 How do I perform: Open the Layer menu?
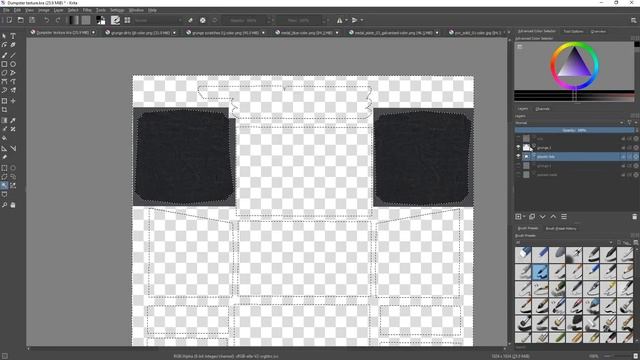(58, 10)
